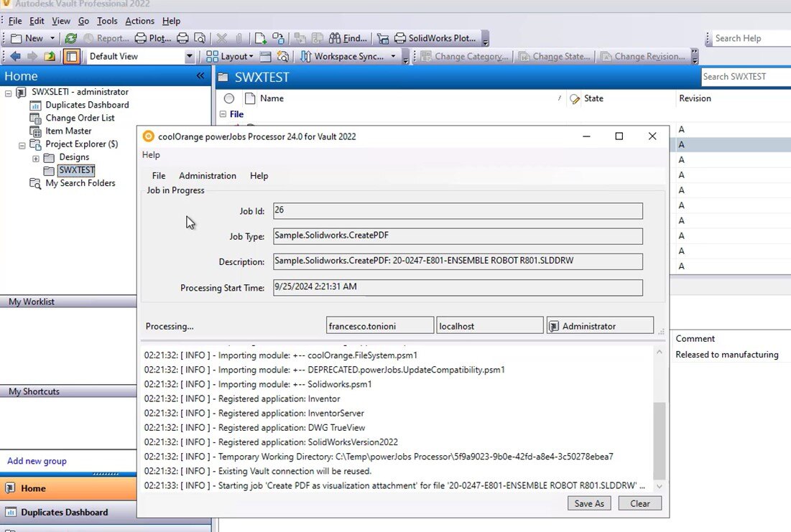Click the log scrollbar thumb in powerJobs
The height and width of the screenshot is (532, 791).
coord(659,441)
